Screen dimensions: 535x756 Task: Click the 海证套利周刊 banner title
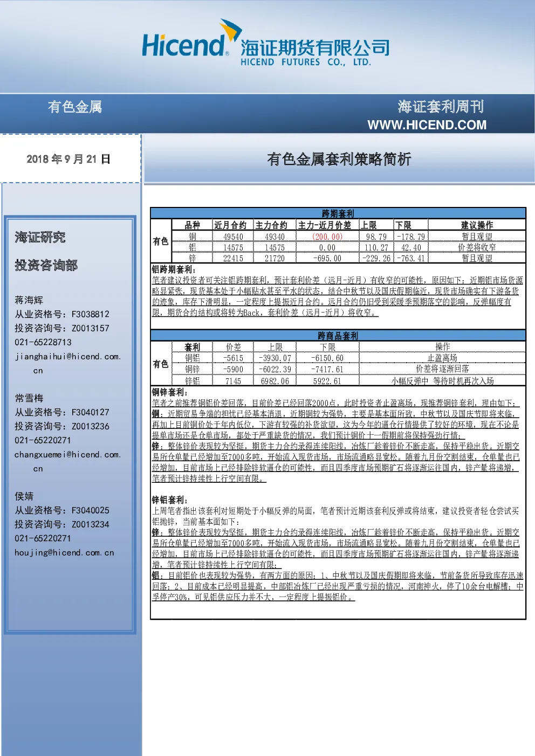point(441,106)
